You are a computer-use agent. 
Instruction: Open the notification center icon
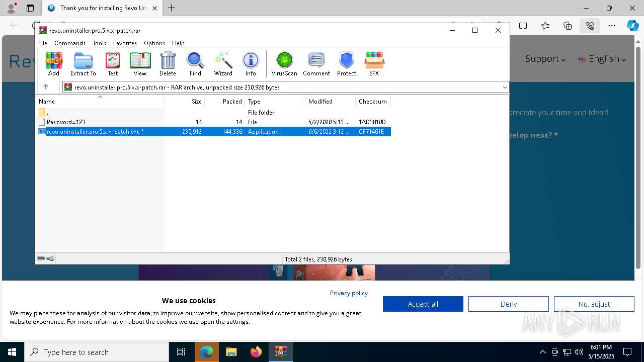(627, 352)
